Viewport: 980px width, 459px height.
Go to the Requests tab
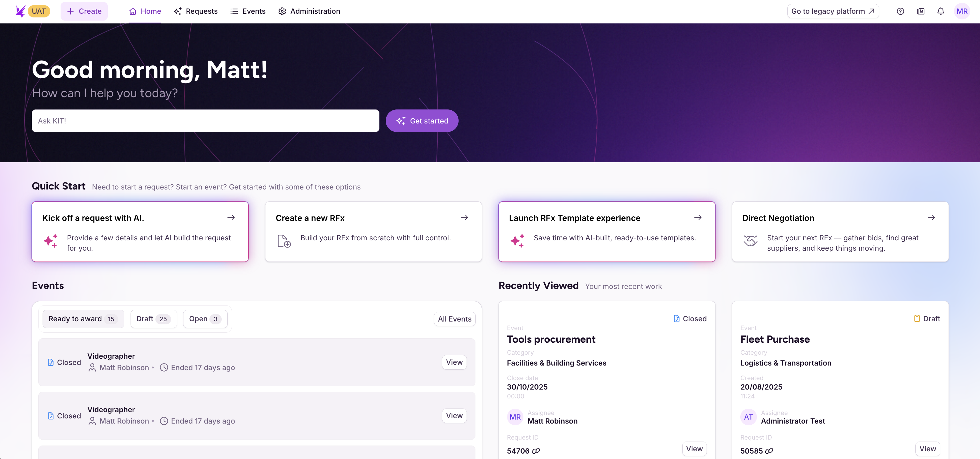point(195,11)
